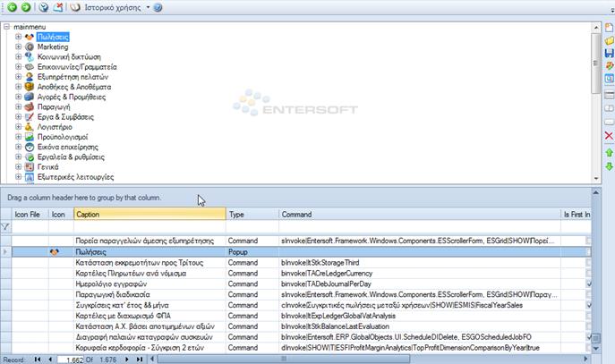Viewport: 615px width, 364px height.
Task: Click the green move-down arrow in the right sidebar
Action: click(x=609, y=166)
